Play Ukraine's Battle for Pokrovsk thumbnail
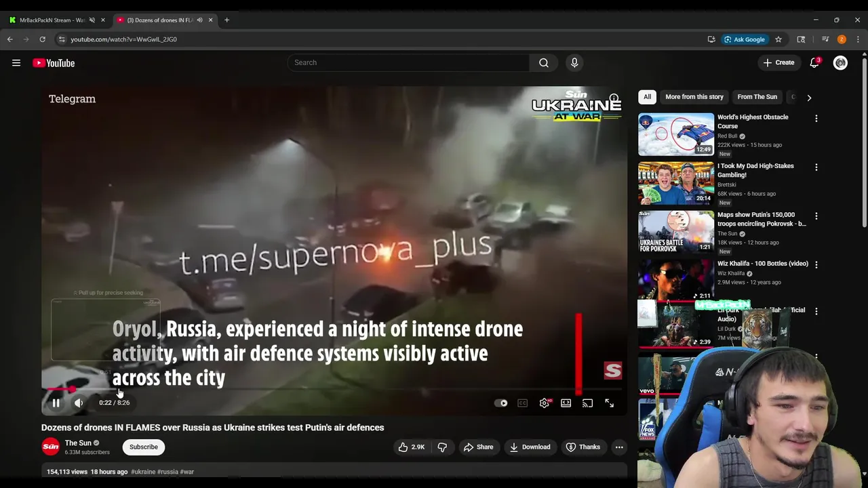Screen dimensions: 868x488 (x=676, y=232)
